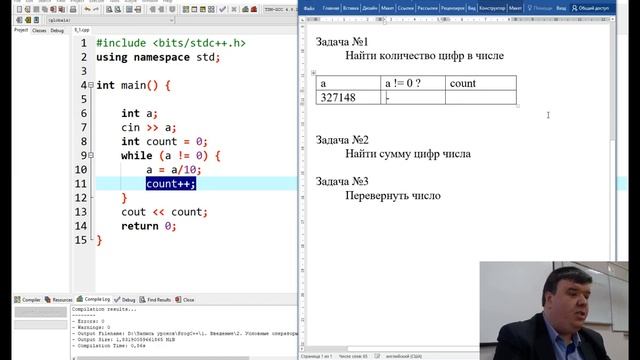Open the Compiler bottom panel tab
640x360 pixels.
coord(27,300)
